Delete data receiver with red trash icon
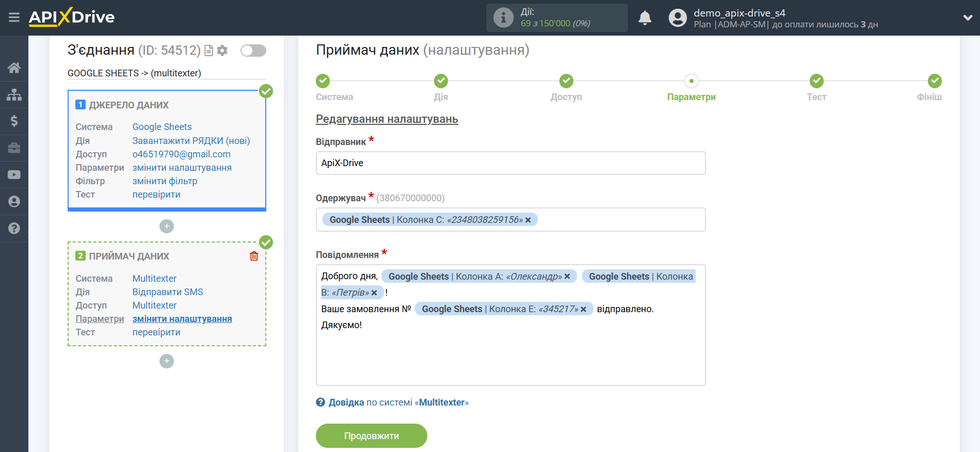This screenshot has height=452, width=980. coord(254,256)
